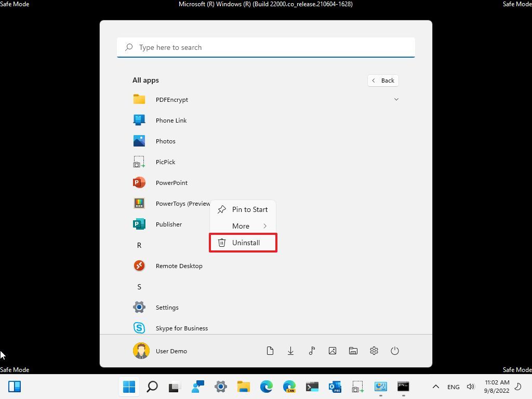Screen dimensions: 532x399
Task: Launch Outlook from the taskbar
Action: (335, 387)
